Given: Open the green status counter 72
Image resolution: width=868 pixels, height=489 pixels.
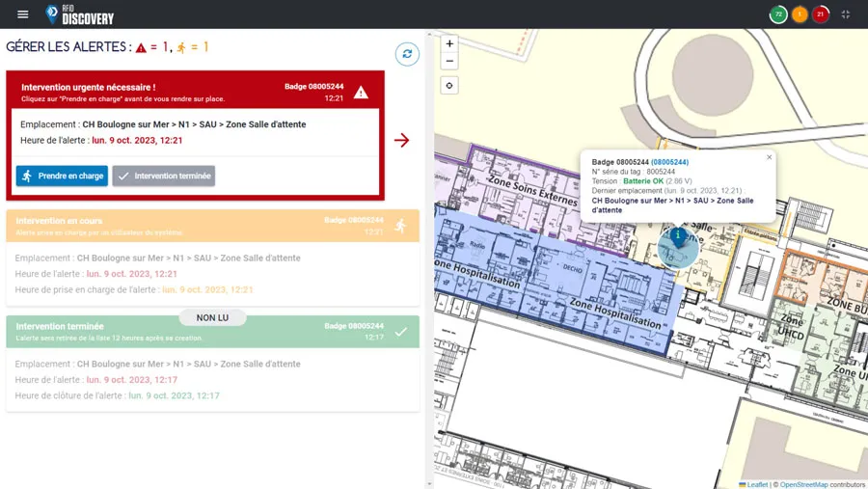Looking at the screenshot, I should pos(778,14).
